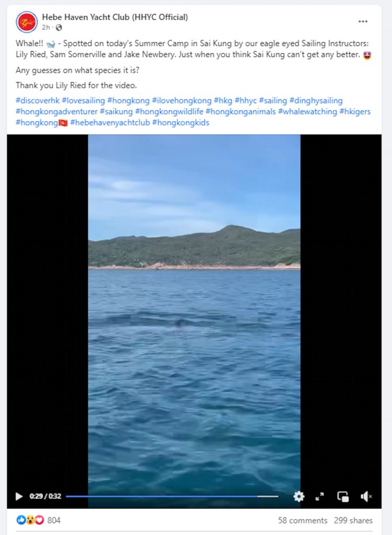Click the Love heart reaction icon
Viewport: 392px width, 535px height.
(40, 520)
